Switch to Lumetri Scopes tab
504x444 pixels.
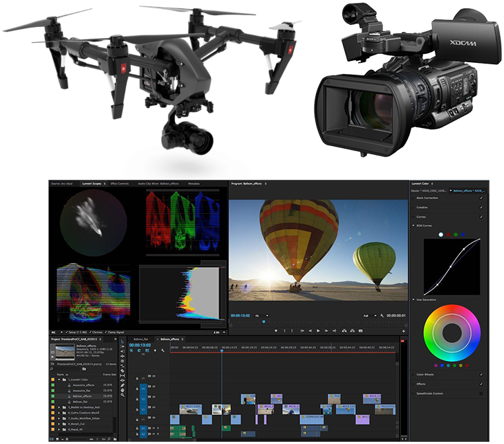(x=92, y=183)
